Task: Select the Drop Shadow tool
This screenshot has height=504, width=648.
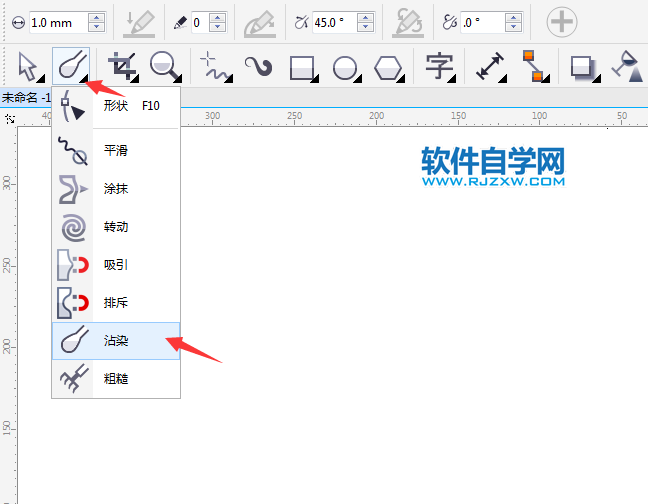Action: 584,68
